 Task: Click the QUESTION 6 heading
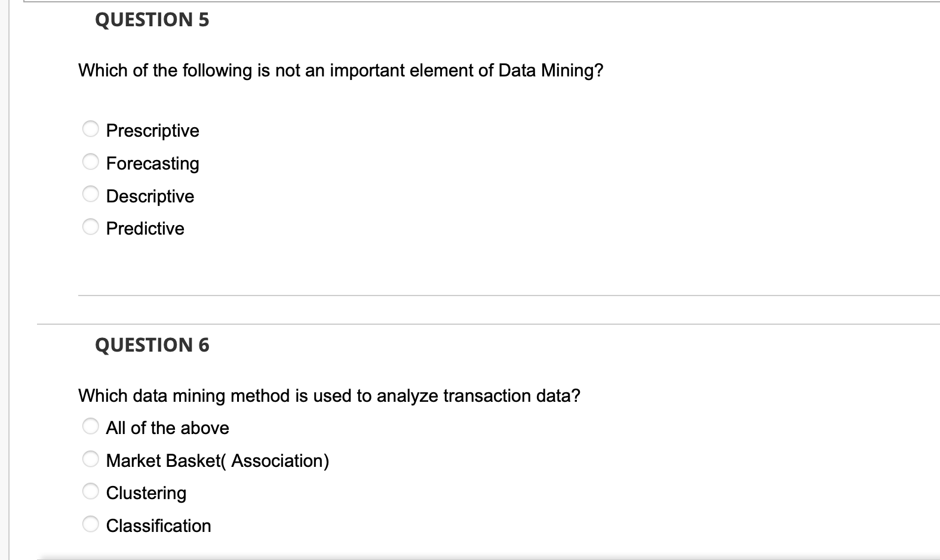[152, 344]
